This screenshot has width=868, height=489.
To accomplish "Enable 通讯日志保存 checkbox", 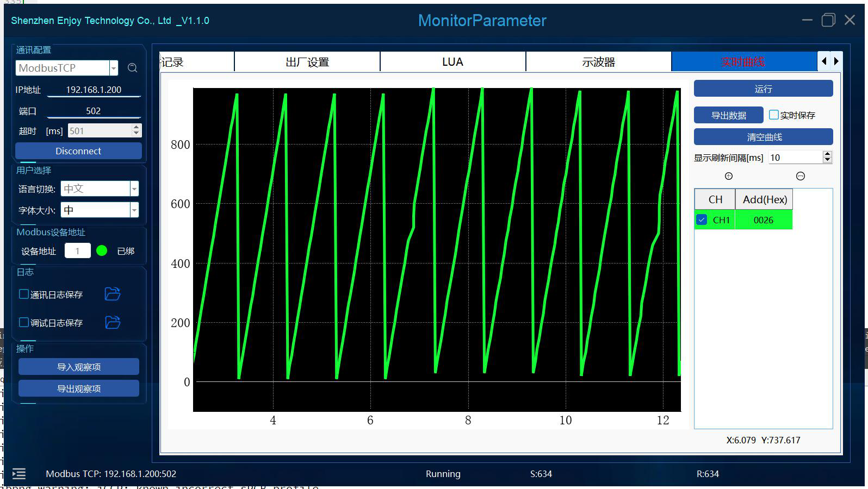I will pos(24,294).
